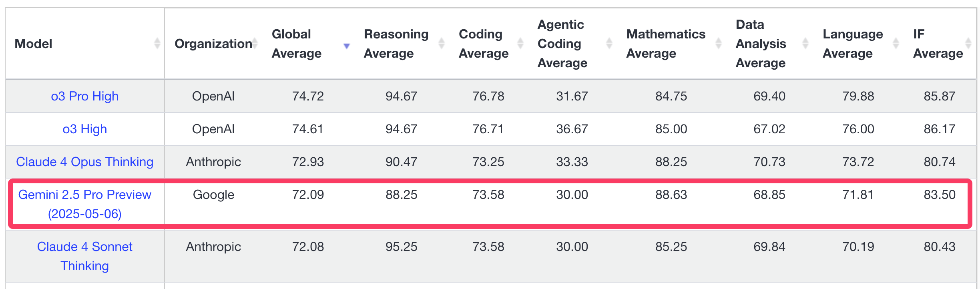
Task: Click the Global Average header label
Action: (296, 44)
